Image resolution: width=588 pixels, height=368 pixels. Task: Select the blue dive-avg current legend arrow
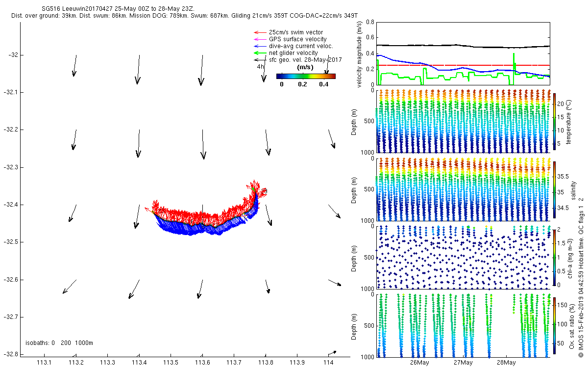259,46
